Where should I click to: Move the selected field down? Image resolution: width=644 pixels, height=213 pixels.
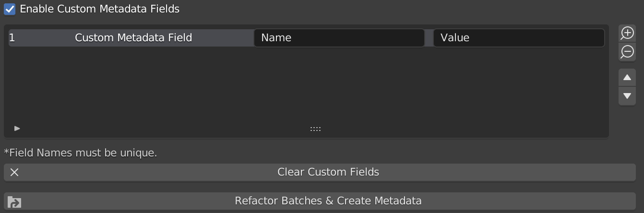pos(627,96)
